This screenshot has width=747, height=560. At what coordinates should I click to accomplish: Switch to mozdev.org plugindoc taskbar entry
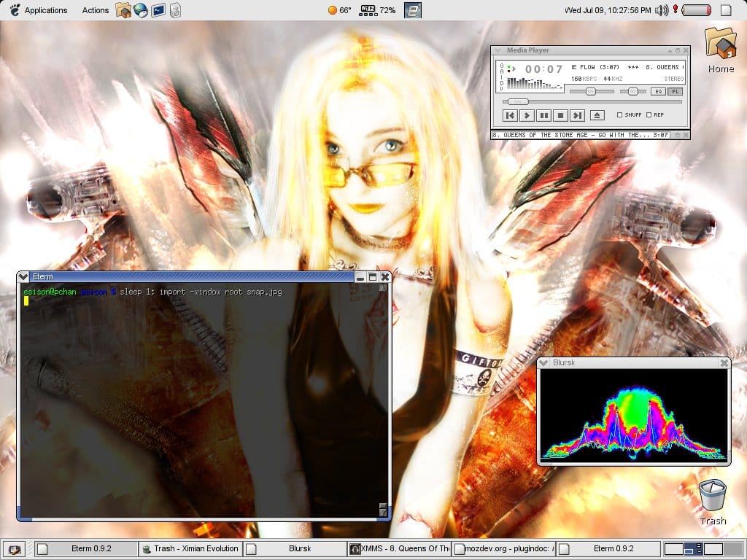tap(504, 548)
